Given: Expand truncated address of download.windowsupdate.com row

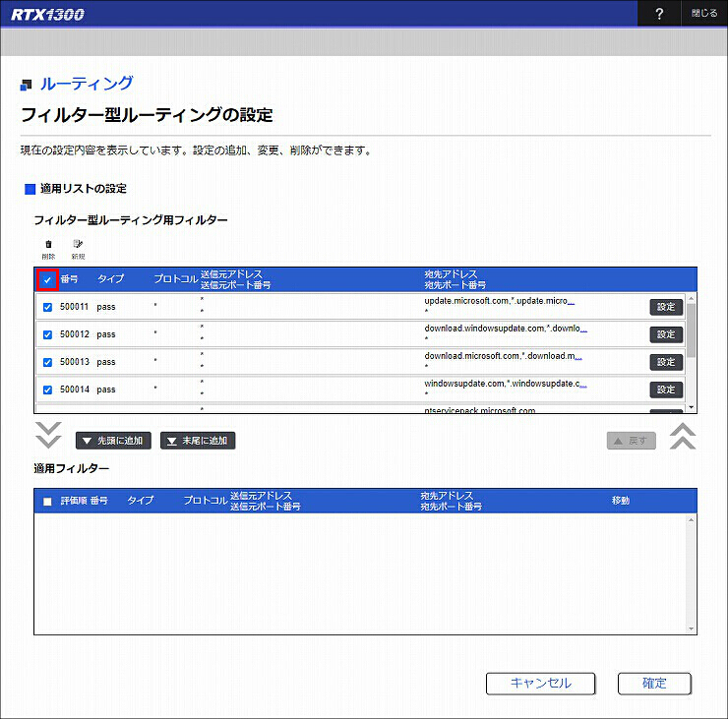Looking at the screenshot, I should click(x=583, y=330).
